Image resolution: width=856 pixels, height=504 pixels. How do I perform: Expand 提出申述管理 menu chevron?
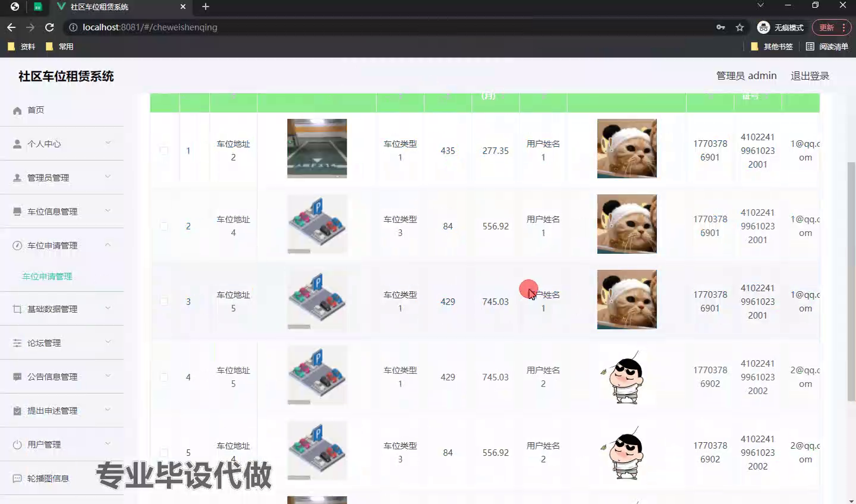(108, 409)
